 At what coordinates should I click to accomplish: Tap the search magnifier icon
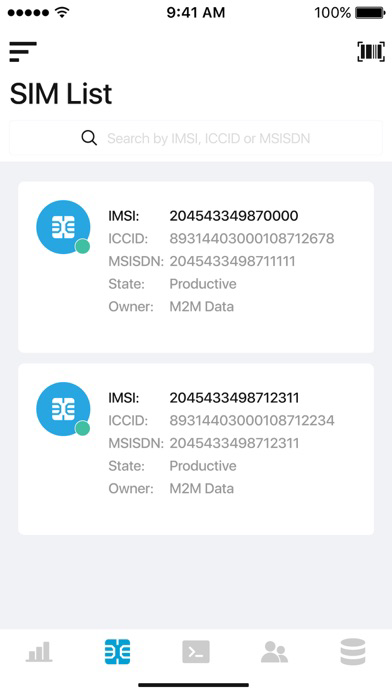(x=89, y=138)
